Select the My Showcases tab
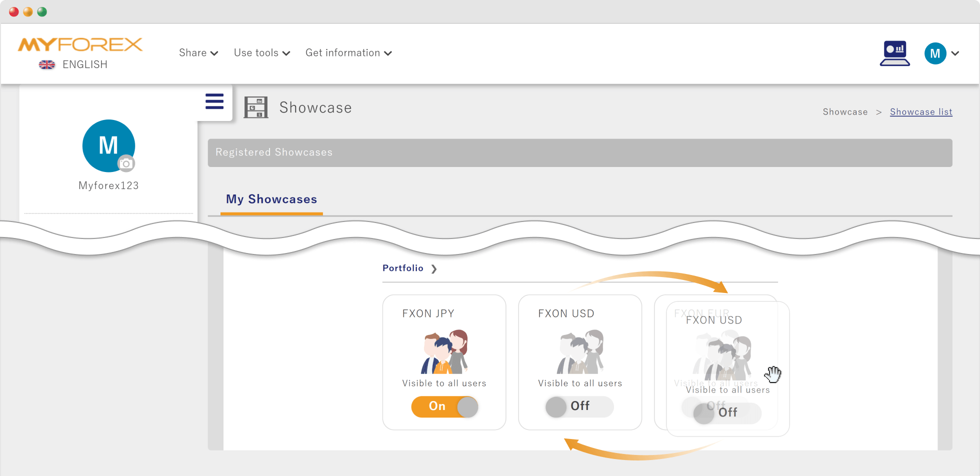The height and width of the screenshot is (476, 980). point(271,199)
